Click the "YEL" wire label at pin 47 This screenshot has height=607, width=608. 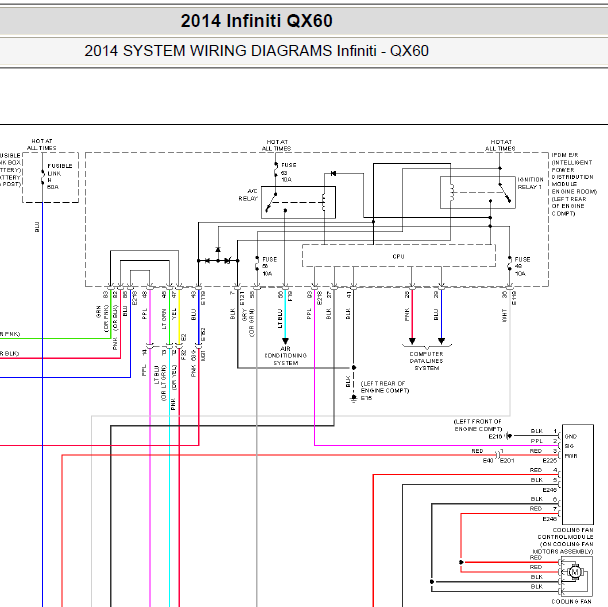click(x=174, y=314)
